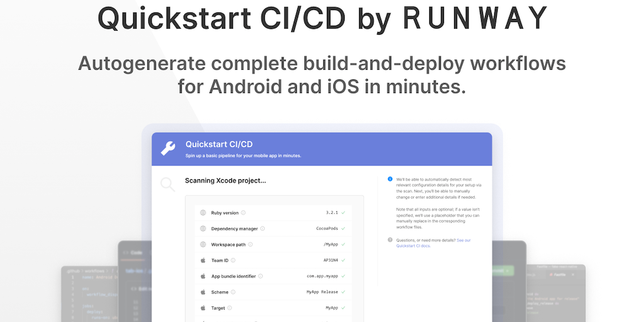This screenshot has width=644, height=322.
Task: Click the Apple icon beside Team ID
Action: tap(203, 260)
